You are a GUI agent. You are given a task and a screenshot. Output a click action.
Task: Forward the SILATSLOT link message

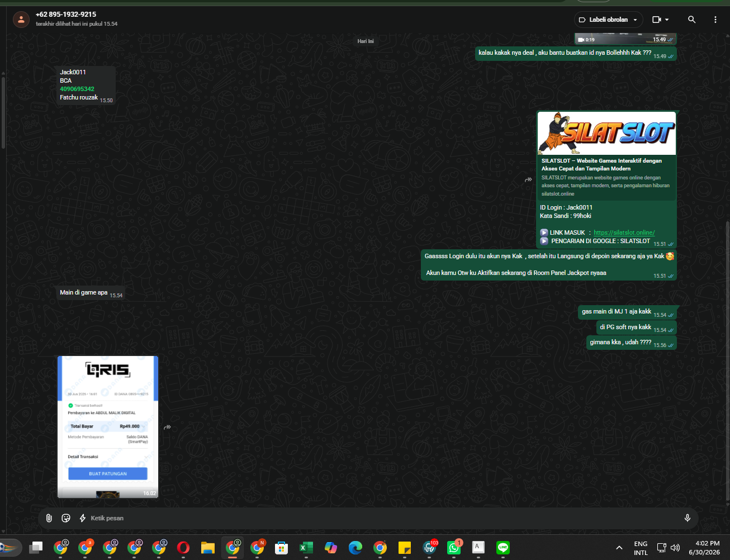click(x=528, y=179)
